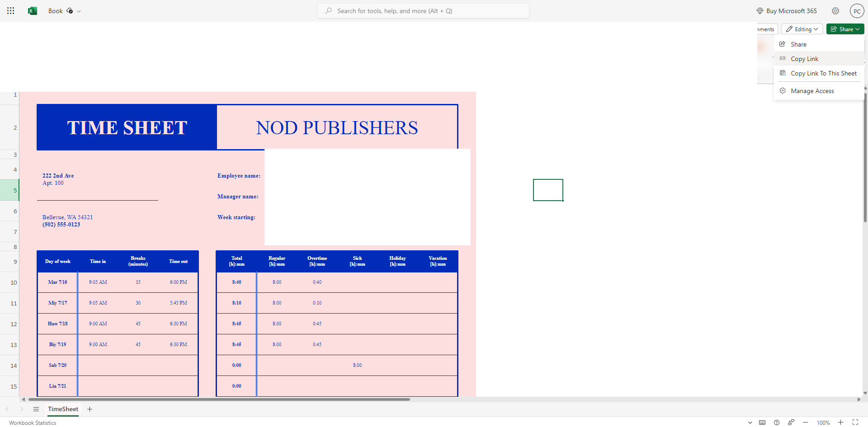Screen dimensions: 868x427
Task: Click Workbook Statistics in status bar
Action: click(33, 423)
